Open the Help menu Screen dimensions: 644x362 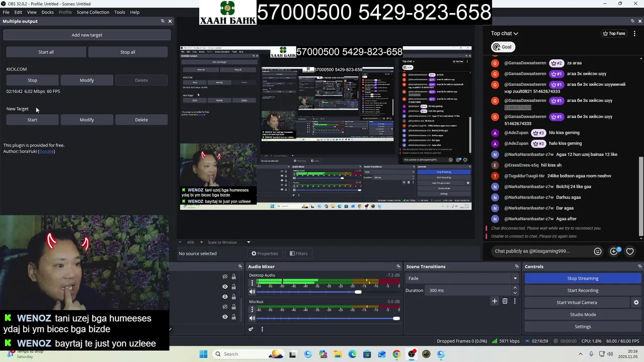click(135, 12)
